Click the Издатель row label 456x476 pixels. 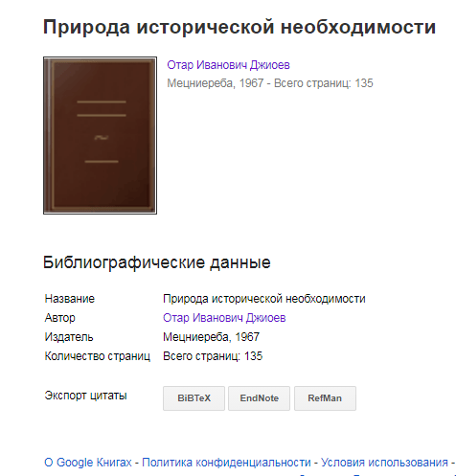click(69, 337)
